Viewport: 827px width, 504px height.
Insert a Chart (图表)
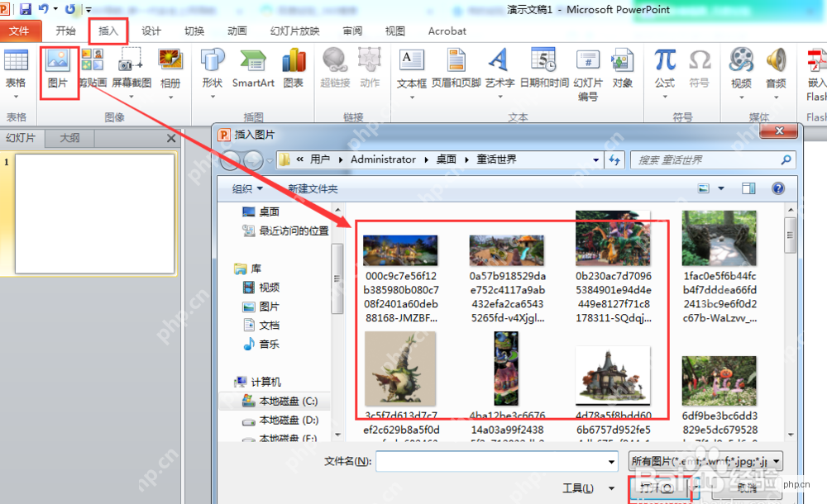point(294,68)
